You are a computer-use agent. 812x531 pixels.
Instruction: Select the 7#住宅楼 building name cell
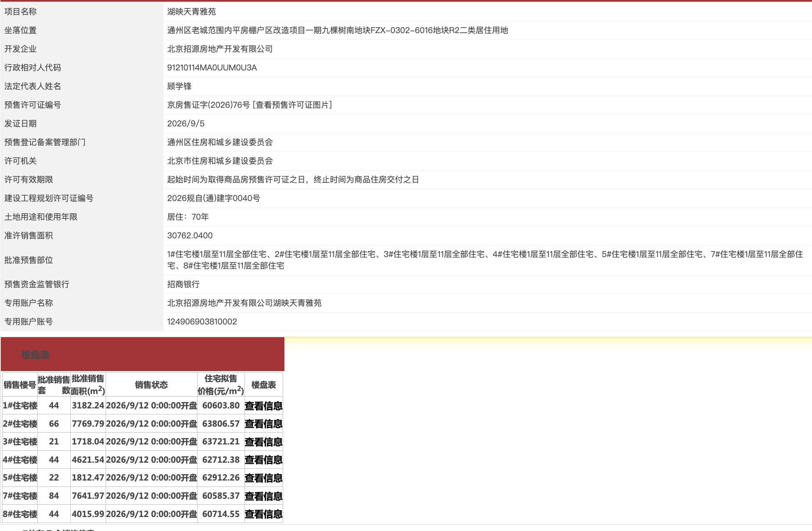pos(20,496)
